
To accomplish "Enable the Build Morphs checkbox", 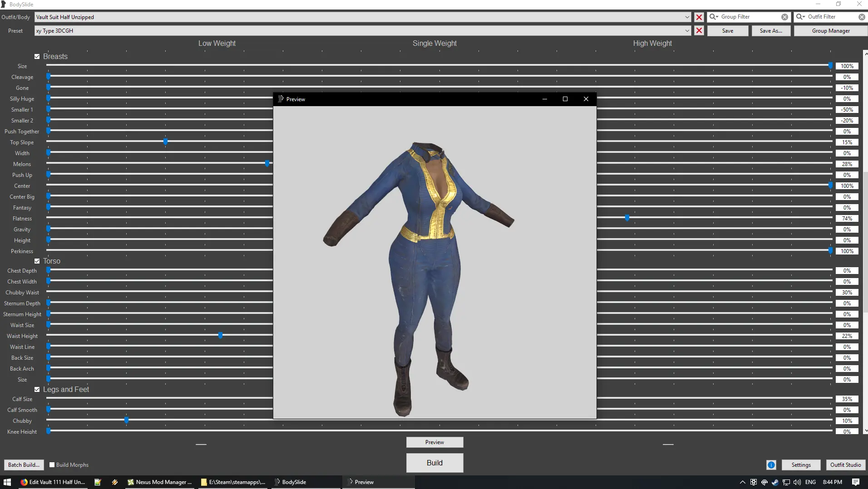I will coord(52,465).
